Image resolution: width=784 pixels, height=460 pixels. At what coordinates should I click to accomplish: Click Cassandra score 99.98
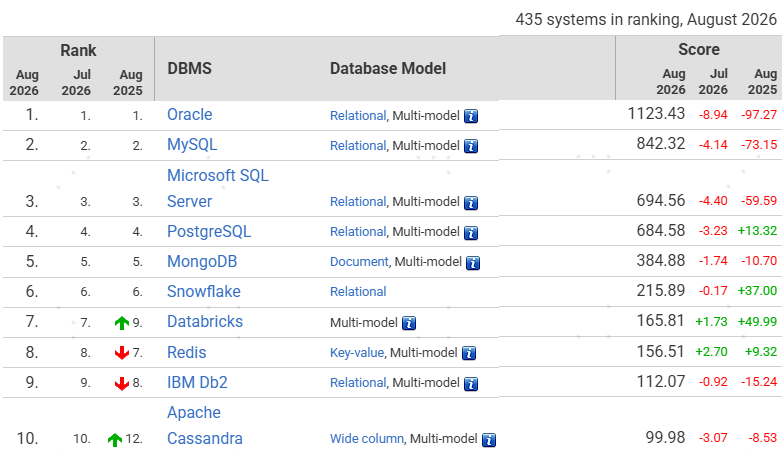click(x=665, y=438)
